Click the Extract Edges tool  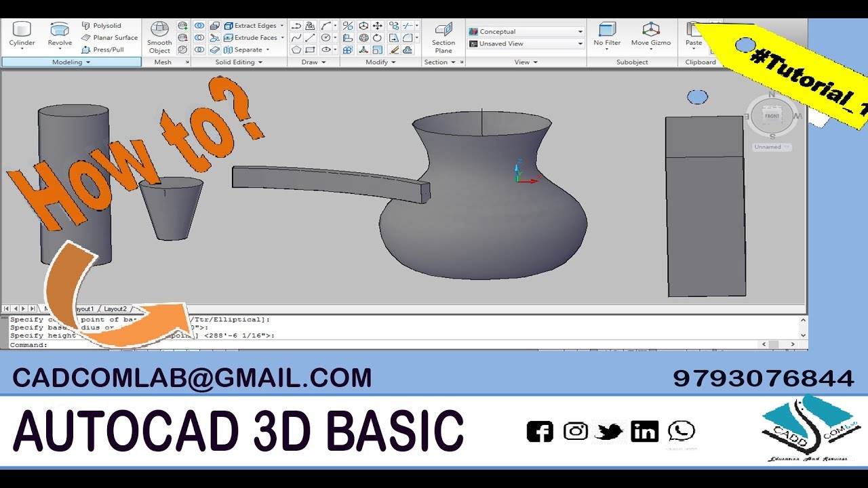[x=250, y=26]
